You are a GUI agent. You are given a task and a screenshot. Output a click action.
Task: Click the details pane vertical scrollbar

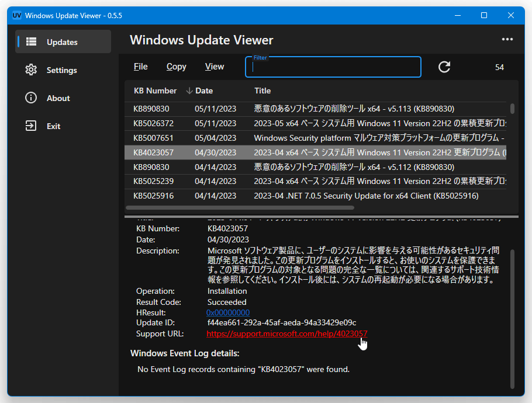512,319
